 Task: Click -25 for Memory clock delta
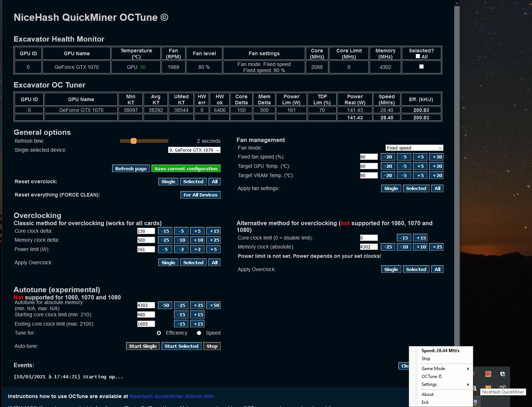click(165, 240)
